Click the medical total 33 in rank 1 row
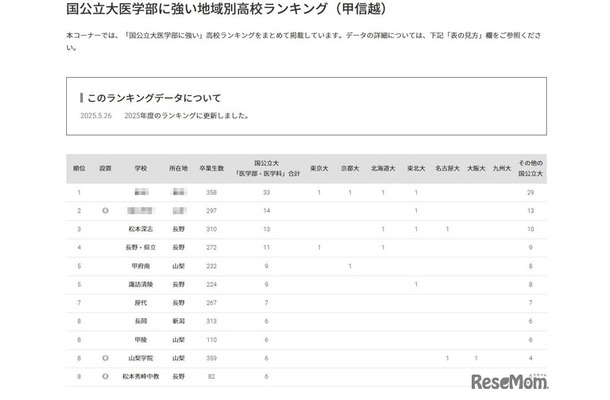The height and width of the screenshot is (400, 610). [x=266, y=193]
